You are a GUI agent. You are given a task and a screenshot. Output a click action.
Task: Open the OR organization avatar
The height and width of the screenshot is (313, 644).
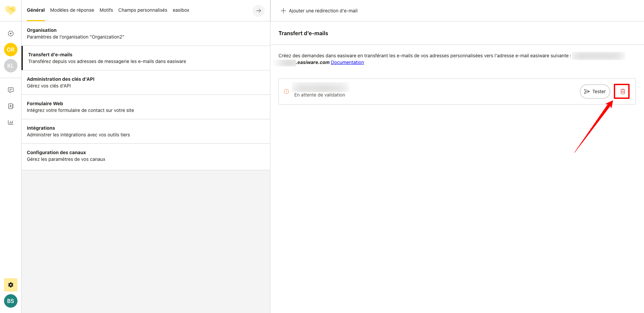point(11,50)
